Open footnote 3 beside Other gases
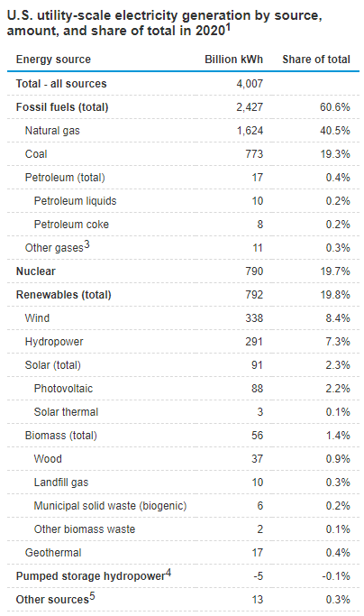Screen dimensions: 364x616 pyautogui.click(x=86, y=245)
